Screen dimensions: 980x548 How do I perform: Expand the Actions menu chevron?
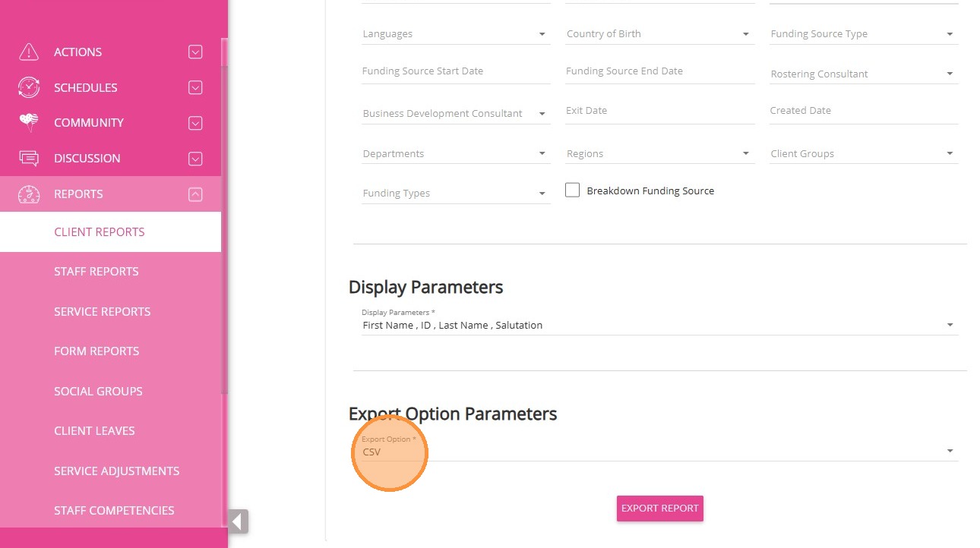(x=195, y=52)
